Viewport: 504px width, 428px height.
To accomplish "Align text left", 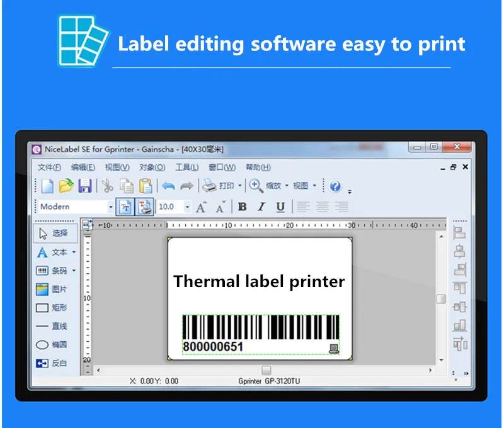I will (303, 207).
